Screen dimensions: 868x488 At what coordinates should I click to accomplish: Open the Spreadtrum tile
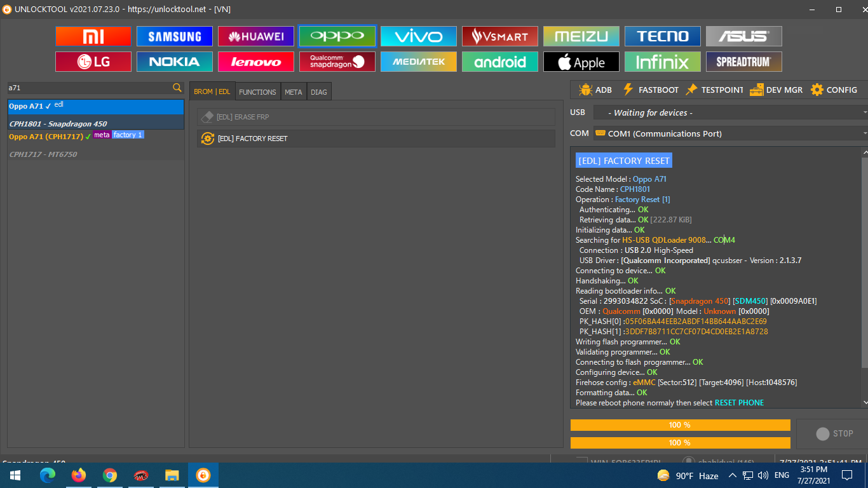(x=744, y=62)
